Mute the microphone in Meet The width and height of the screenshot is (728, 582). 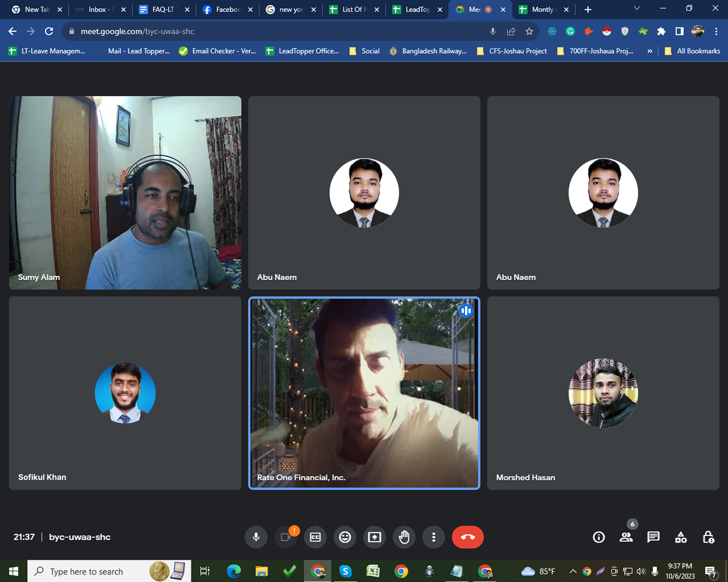[256, 537]
